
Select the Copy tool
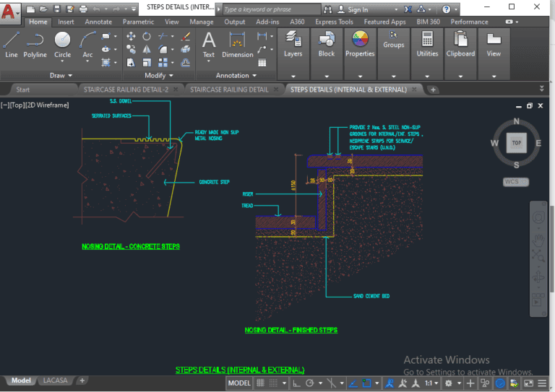tap(131, 50)
